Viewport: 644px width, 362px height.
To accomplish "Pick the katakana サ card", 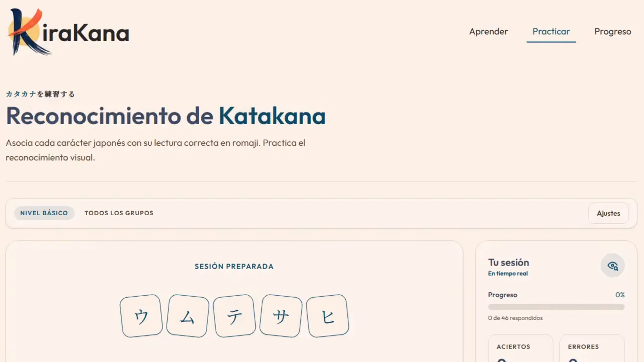I will click(x=281, y=316).
